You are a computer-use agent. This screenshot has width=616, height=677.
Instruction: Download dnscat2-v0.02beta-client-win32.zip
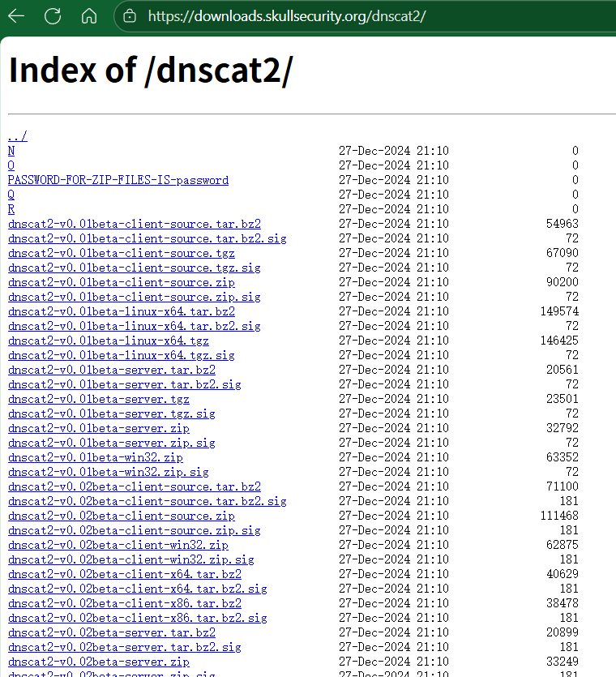click(118, 546)
